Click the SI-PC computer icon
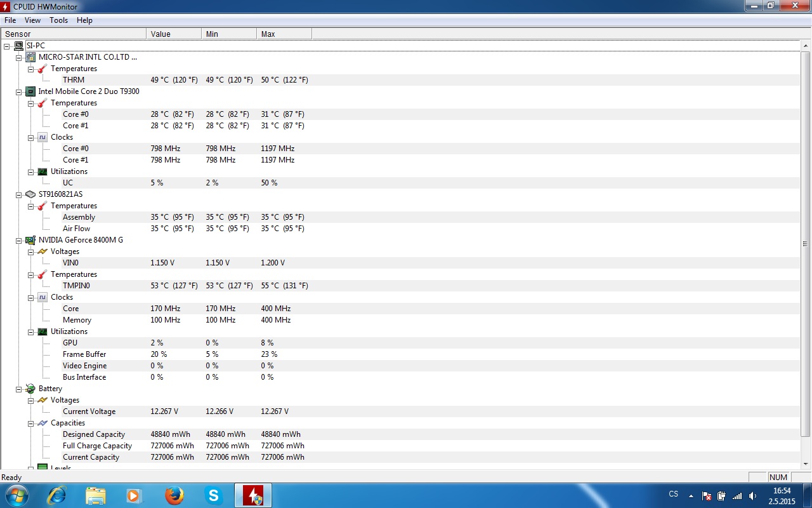This screenshot has height=508, width=812. 18,46
